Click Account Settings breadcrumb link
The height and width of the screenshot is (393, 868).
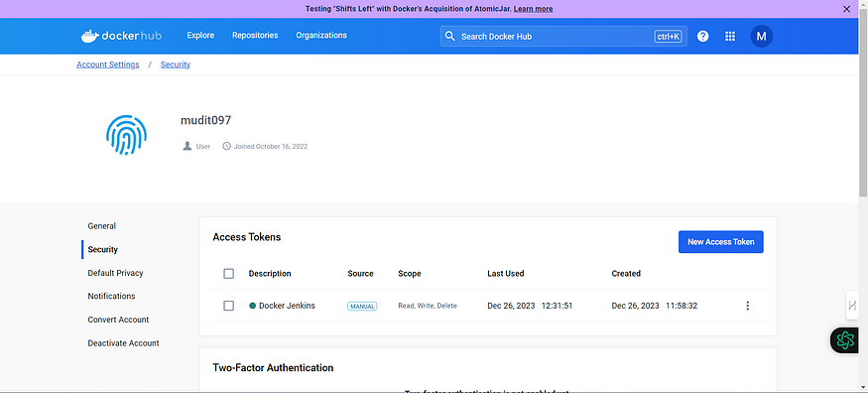point(108,65)
